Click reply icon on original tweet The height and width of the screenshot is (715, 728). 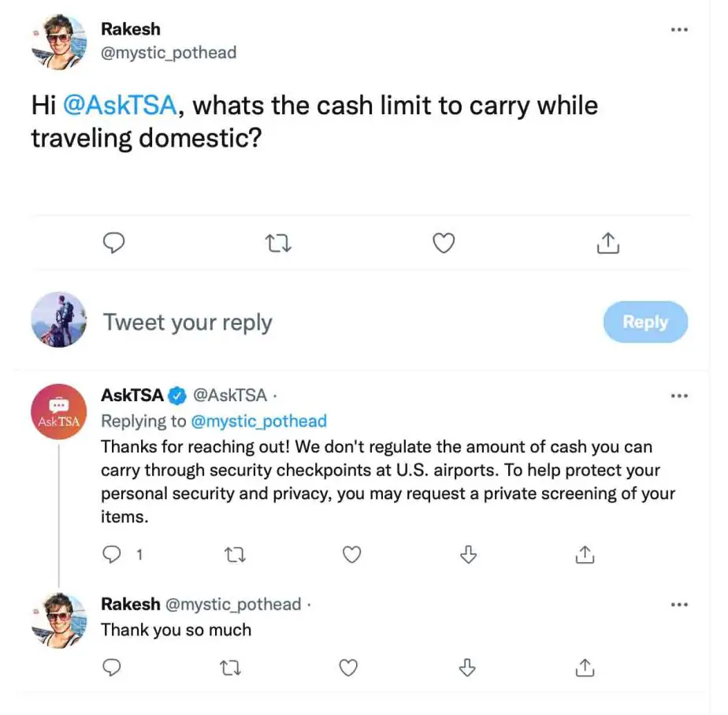pyautogui.click(x=114, y=244)
